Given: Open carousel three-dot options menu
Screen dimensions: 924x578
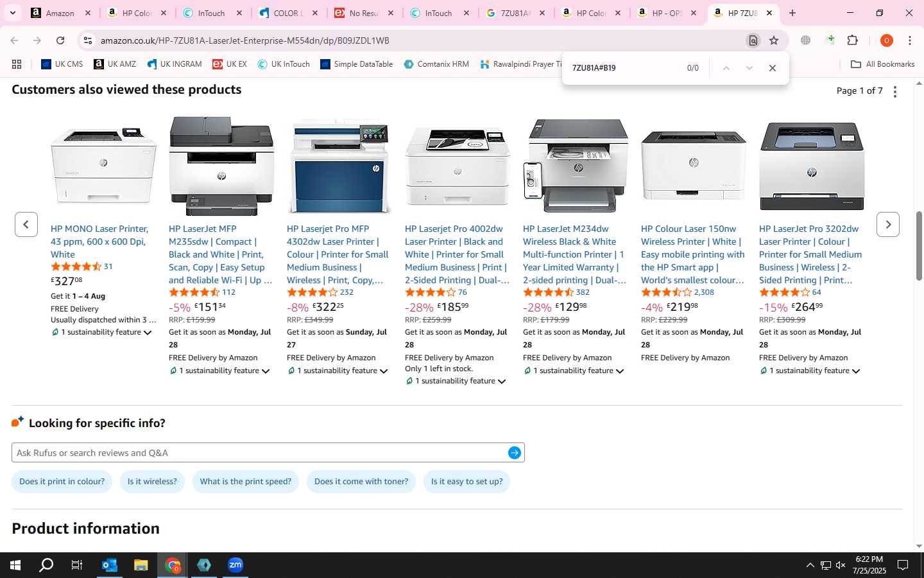Looking at the screenshot, I should pyautogui.click(x=895, y=91).
